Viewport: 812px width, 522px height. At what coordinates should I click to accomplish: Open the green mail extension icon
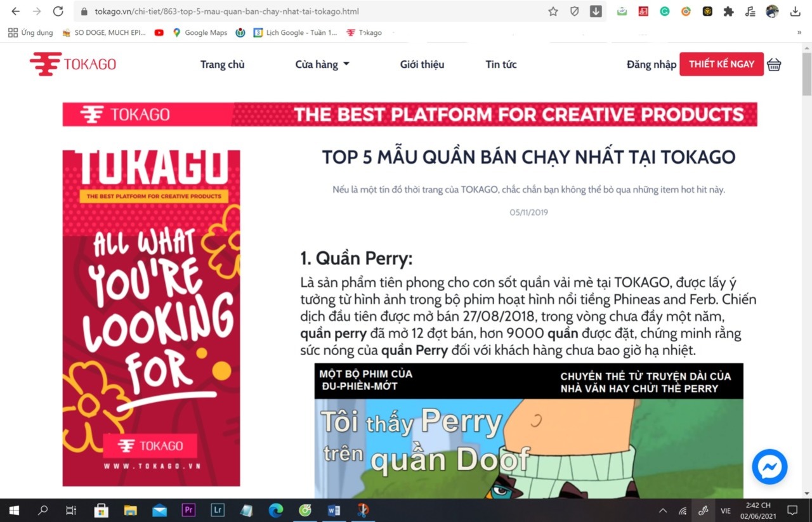[x=622, y=11]
